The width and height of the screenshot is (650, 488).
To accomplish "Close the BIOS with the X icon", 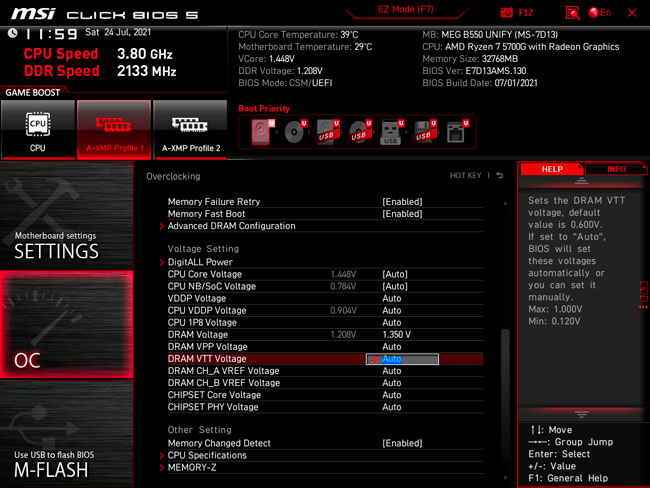I will pyautogui.click(x=632, y=13).
